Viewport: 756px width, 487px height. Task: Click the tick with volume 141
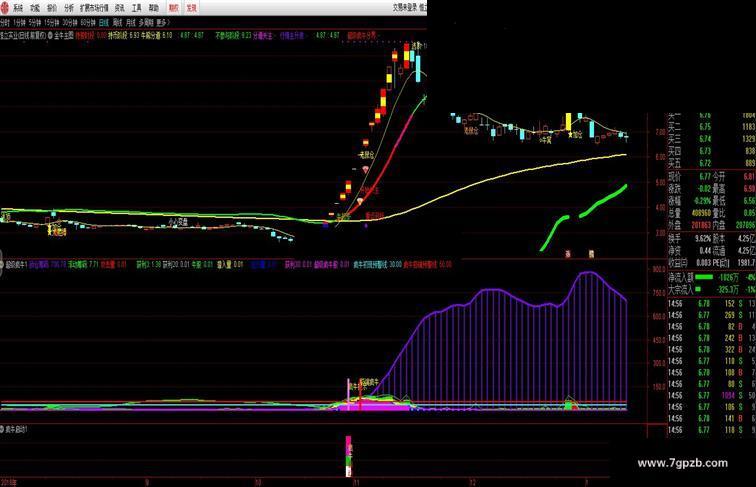click(x=712, y=419)
